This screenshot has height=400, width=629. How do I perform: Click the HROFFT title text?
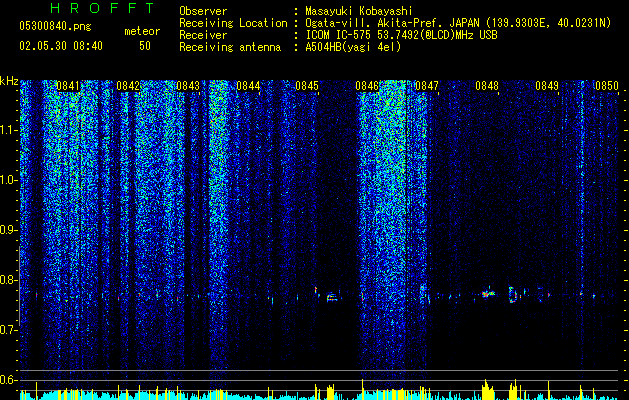pyautogui.click(x=102, y=8)
